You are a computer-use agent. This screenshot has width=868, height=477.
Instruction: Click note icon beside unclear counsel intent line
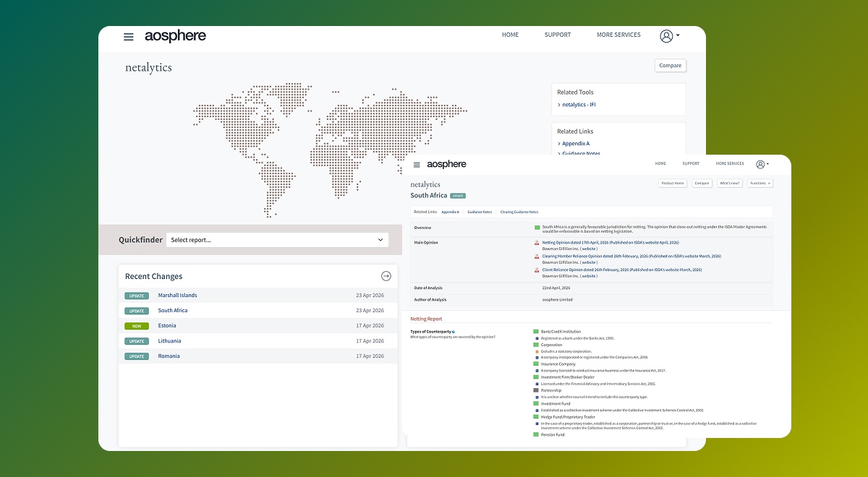[x=537, y=397]
